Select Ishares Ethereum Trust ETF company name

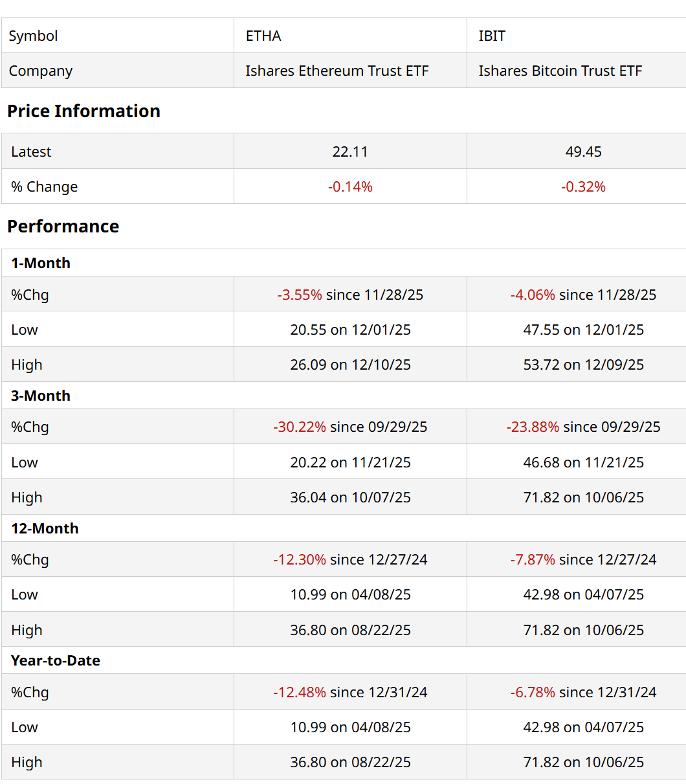click(x=337, y=71)
